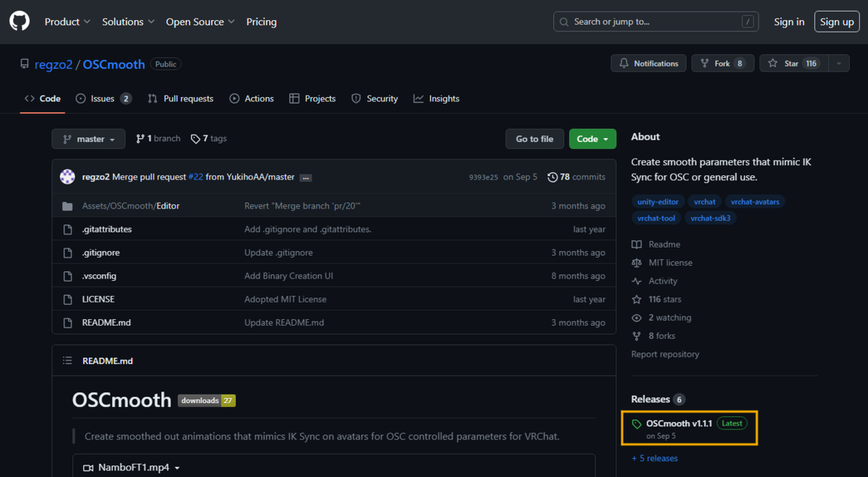Viewport: 868px width, 477px height.
Task: Switch to the Actions tab
Action: (x=252, y=98)
